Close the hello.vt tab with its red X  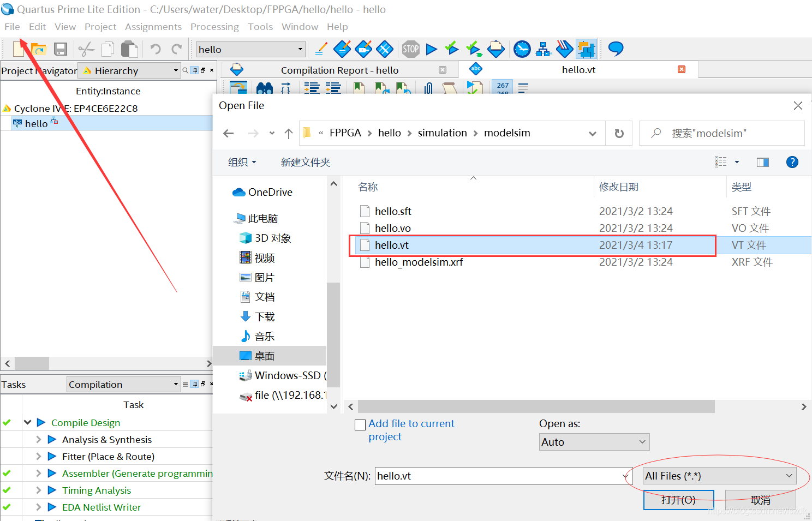[682, 69]
